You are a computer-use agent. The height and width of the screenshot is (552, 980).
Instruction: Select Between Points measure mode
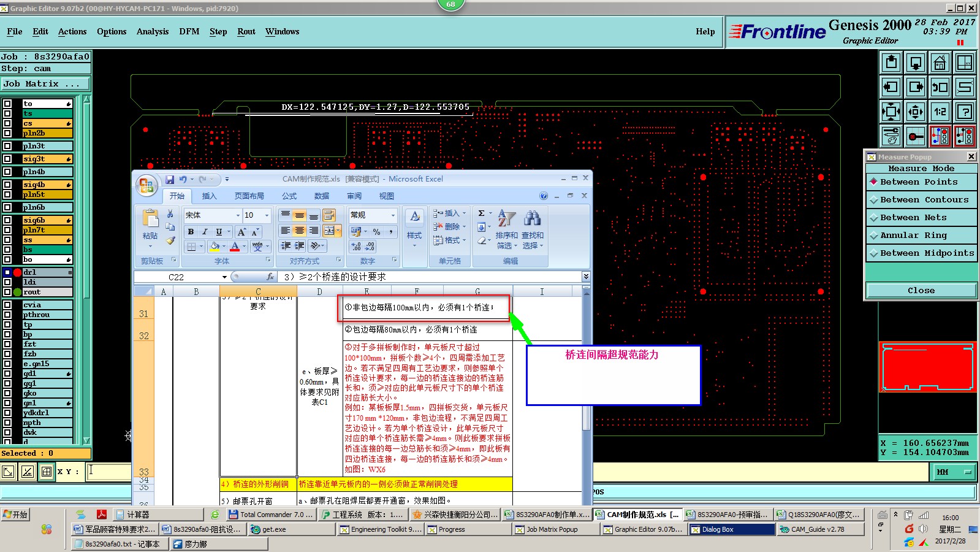pyautogui.click(x=921, y=182)
